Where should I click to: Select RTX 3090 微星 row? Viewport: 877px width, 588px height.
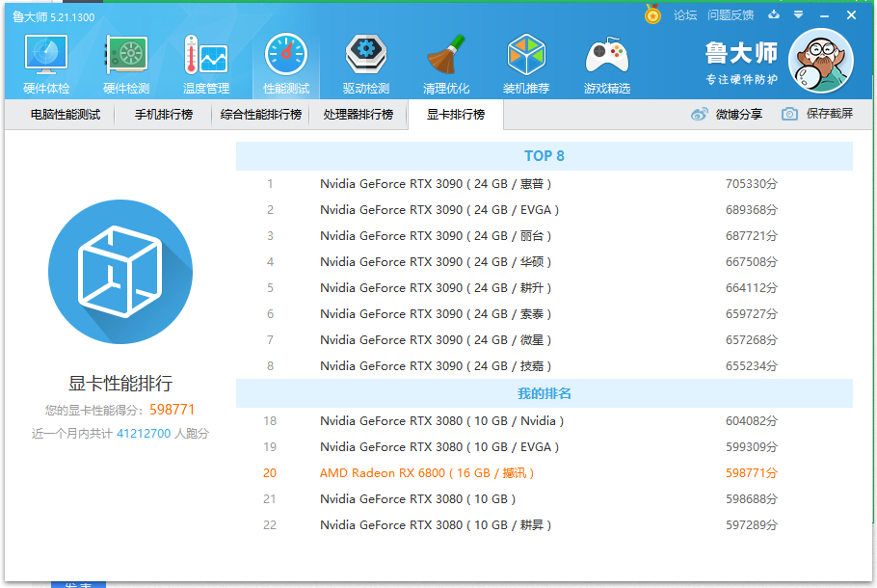545,339
